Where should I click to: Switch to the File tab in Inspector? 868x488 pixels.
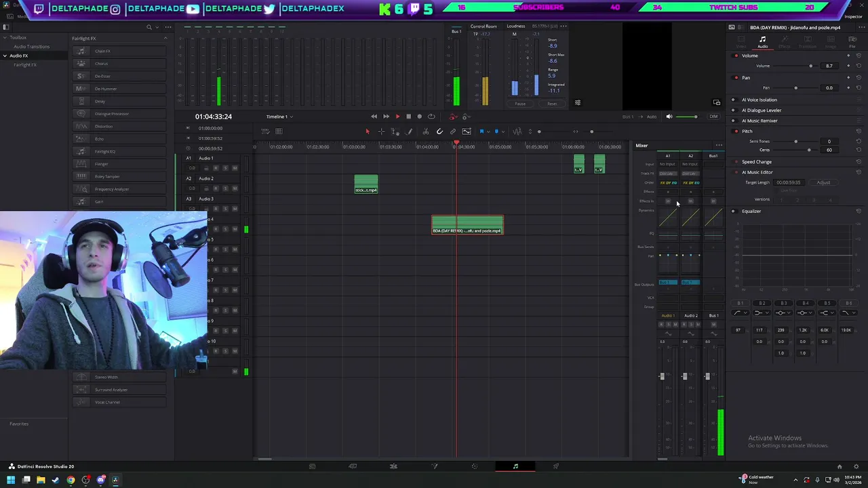[852, 43]
